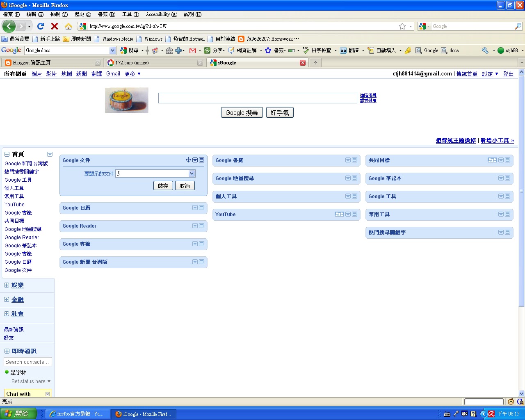Click the Google birthday cake logo
The width and height of the screenshot is (525, 420).
coord(127,100)
